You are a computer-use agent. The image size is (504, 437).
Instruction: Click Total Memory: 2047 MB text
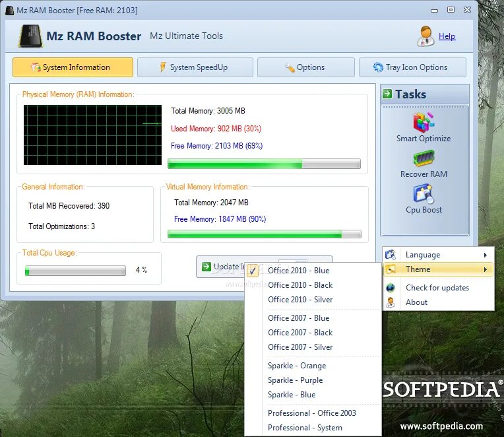(211, 203)
